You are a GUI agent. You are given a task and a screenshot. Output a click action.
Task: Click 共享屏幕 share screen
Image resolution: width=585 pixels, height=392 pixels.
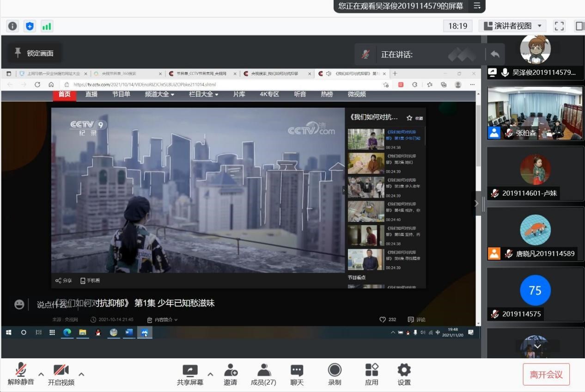pos(190,374)
